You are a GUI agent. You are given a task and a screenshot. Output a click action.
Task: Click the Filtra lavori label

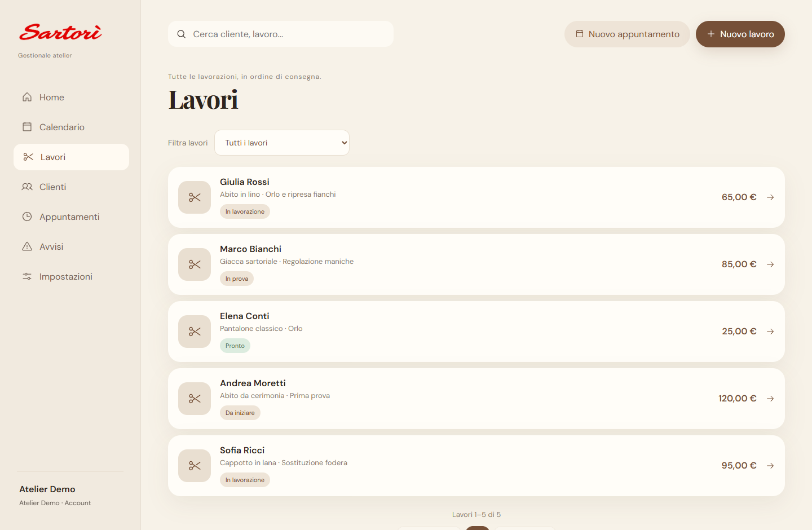[188, 143]
